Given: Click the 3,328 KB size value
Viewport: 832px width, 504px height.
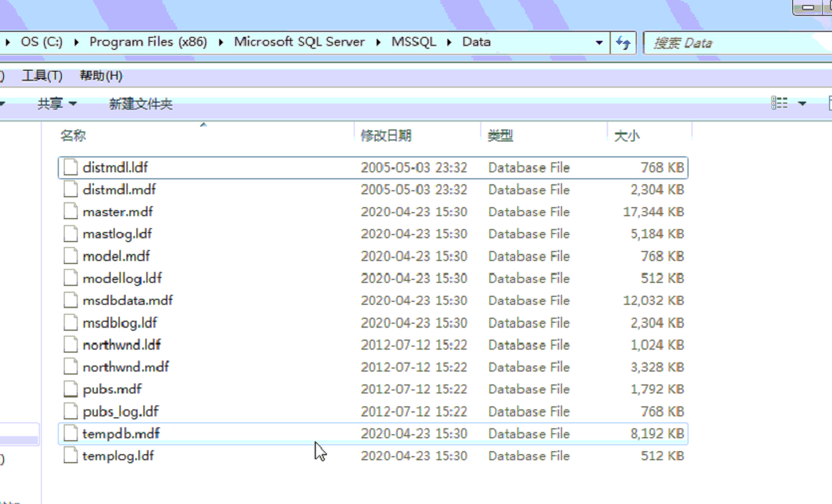Looking at the screenshot, I should (658, 368).
